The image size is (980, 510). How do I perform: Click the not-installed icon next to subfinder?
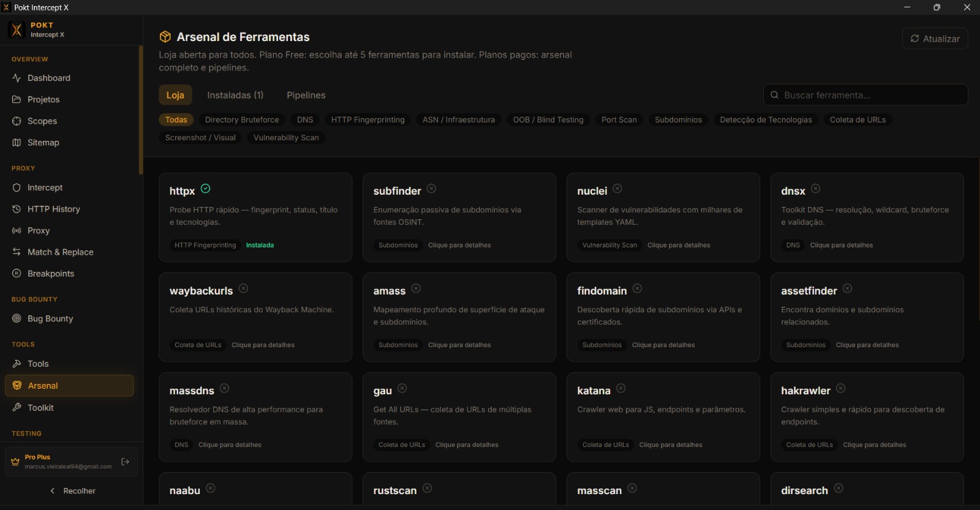click(432, 189)
